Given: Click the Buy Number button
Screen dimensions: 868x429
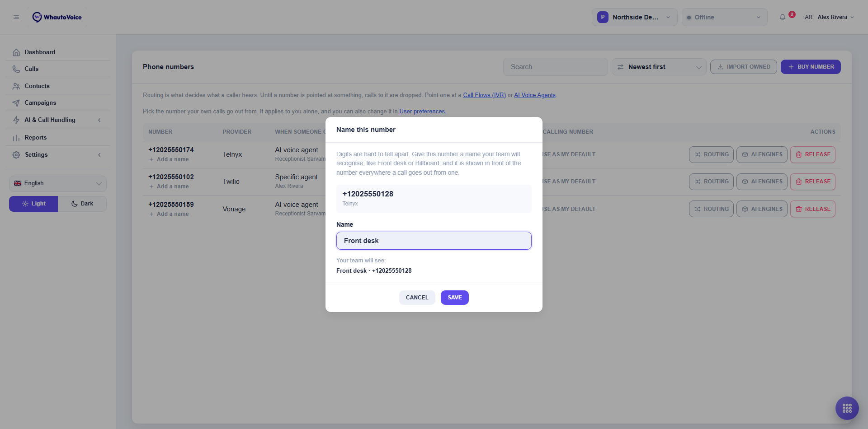Looking at the screenshot, I should [x=811, y=67].
